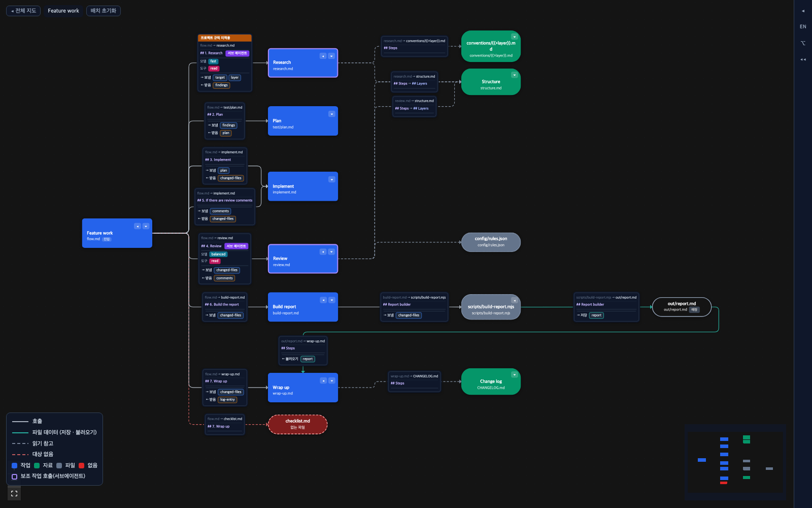Expand the Wrap up node dropdown arrow
812x508 pixels.
pyautogui.click(x=331, y=380)
